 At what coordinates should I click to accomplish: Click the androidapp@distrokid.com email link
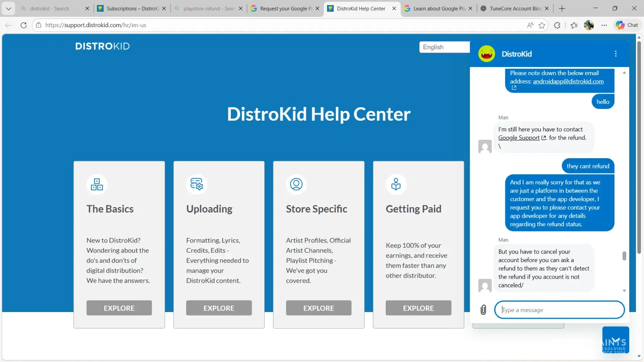(x=568, y=81)
